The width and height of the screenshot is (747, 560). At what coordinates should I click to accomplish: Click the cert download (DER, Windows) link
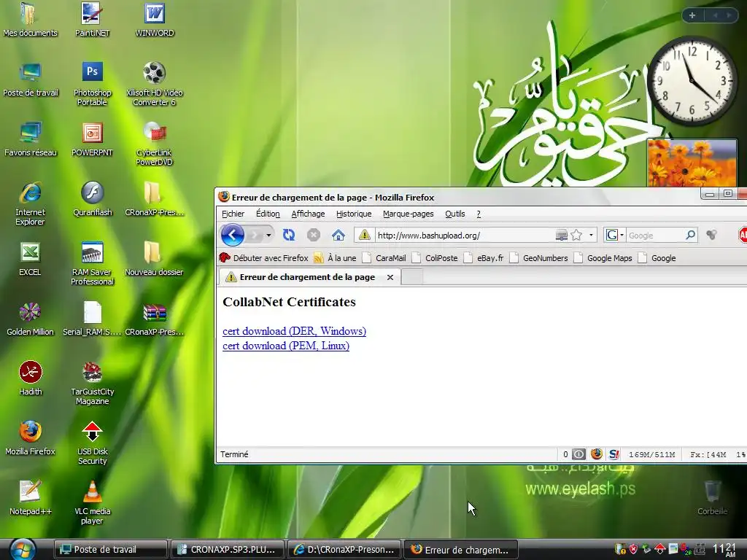pos(295,331)
